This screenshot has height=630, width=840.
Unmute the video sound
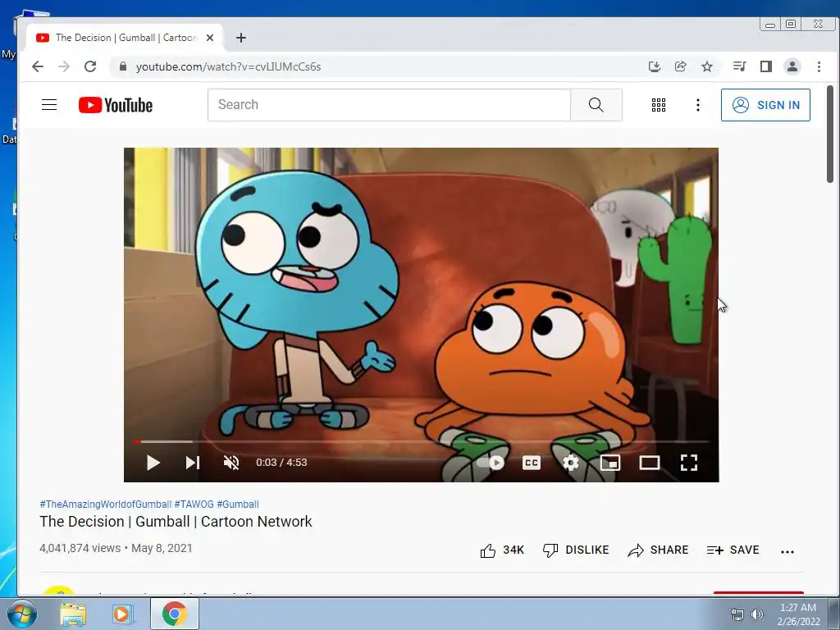231,463
